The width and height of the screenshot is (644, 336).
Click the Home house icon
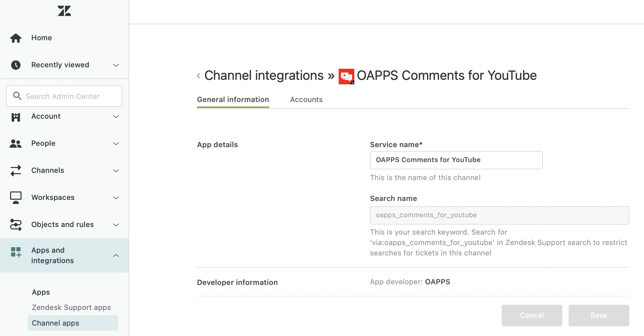tap(16, 38)
